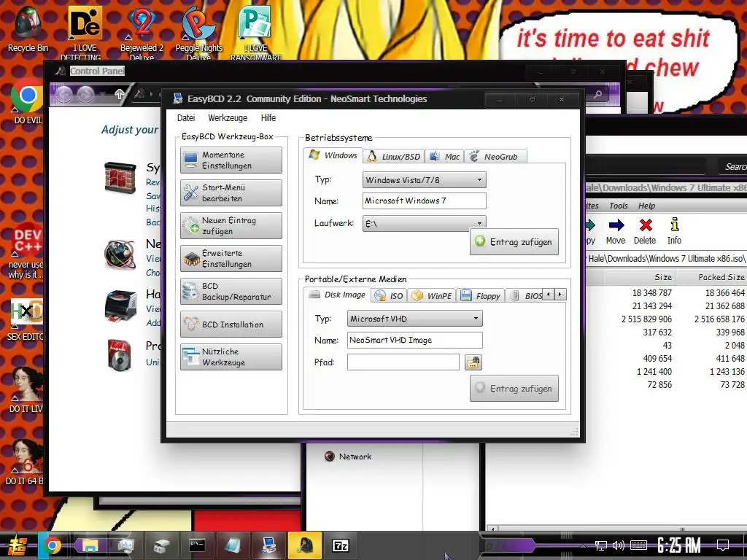Switch to the Floppy tab
Viewport: 747px width, 560px height.
tap(481, 296)
